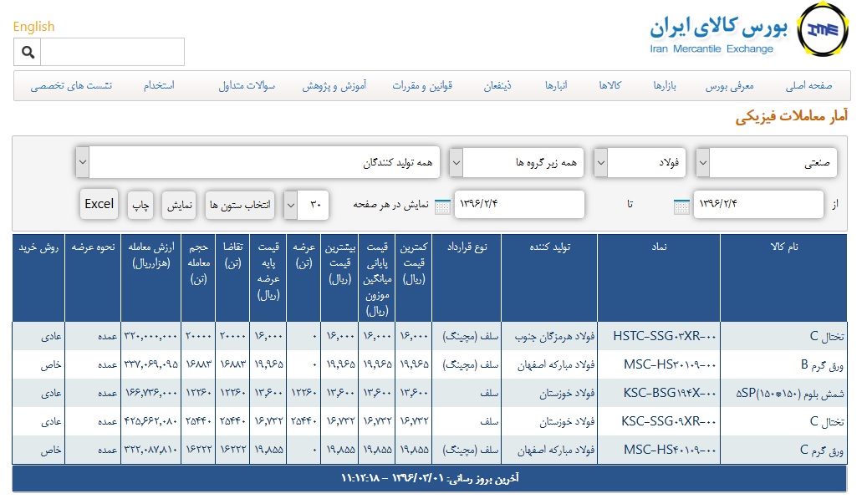Open the start date calendar picker icon
The width and height of the screenshot is (867, 504).
pyautogui.click(x=682, y=205)
